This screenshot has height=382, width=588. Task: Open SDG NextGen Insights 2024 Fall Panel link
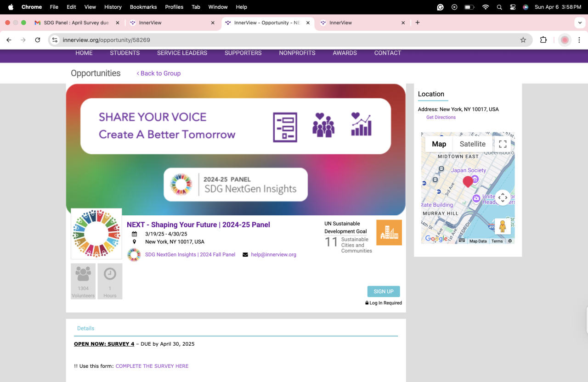tap(190, 254)
